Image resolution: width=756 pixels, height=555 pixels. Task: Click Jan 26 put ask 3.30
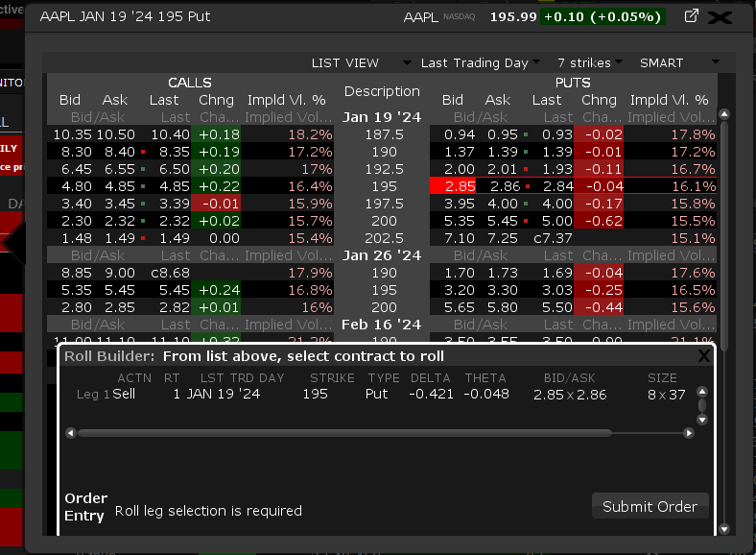tap(503, 290)
